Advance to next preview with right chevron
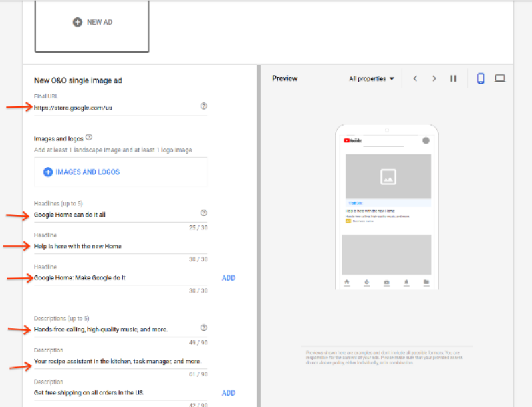 pos(434,79)
